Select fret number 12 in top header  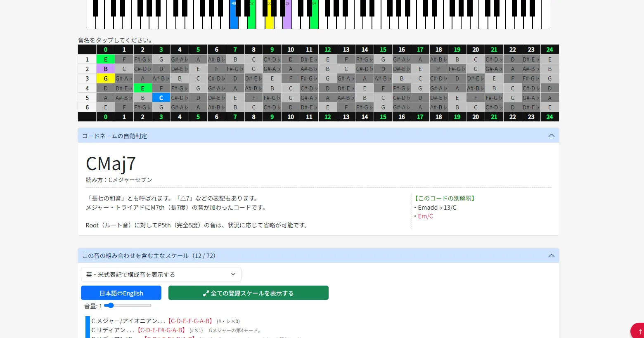coord(327,50)
